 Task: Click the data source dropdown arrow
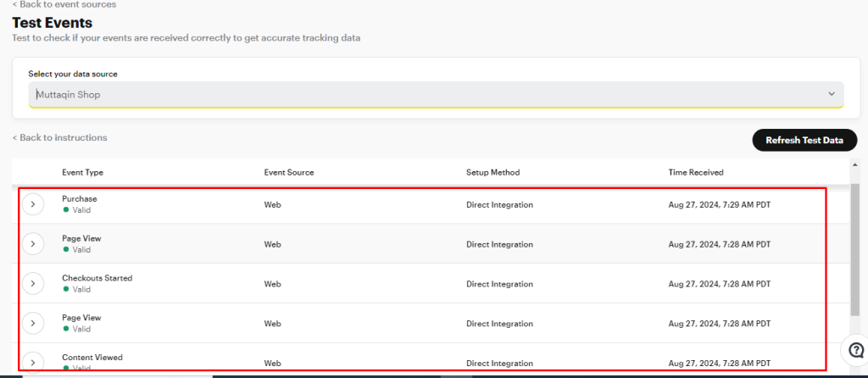[831, 94]
